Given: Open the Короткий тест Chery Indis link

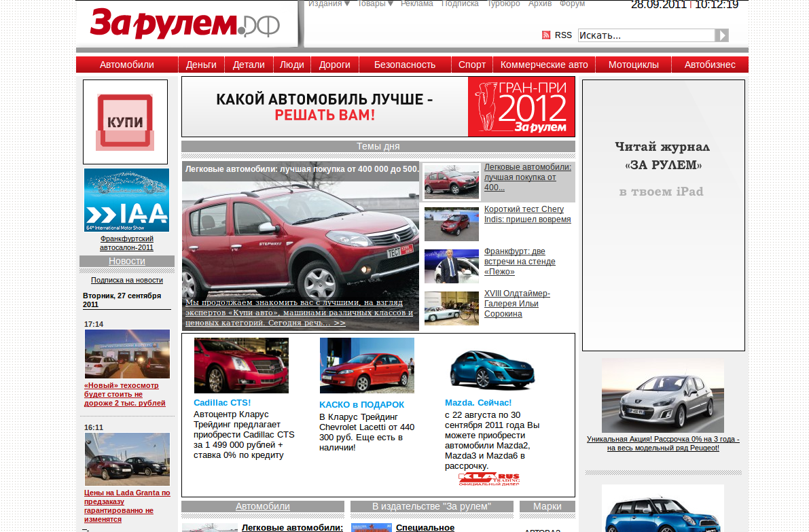Looking at the screenshot, I should click(527, 214).
